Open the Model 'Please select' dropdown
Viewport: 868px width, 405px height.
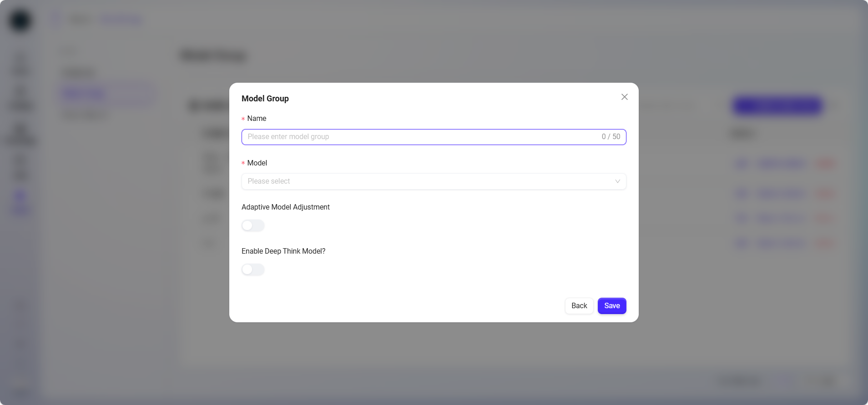coord(428,181)
